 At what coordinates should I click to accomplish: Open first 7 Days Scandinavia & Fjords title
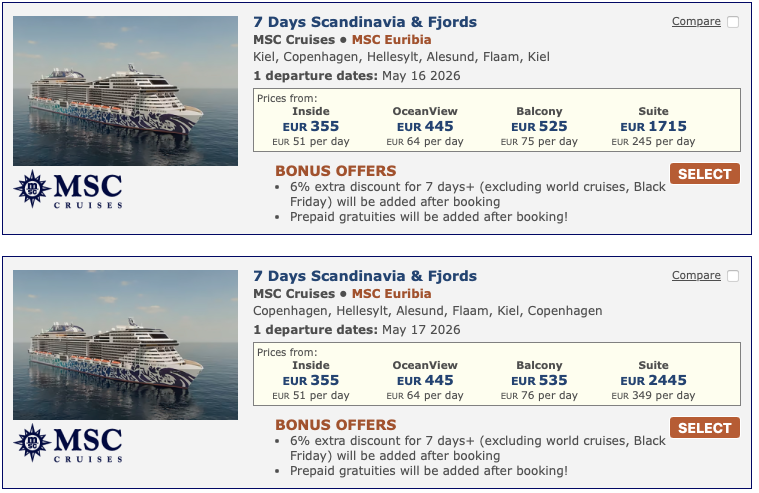[x=365, y=22]
